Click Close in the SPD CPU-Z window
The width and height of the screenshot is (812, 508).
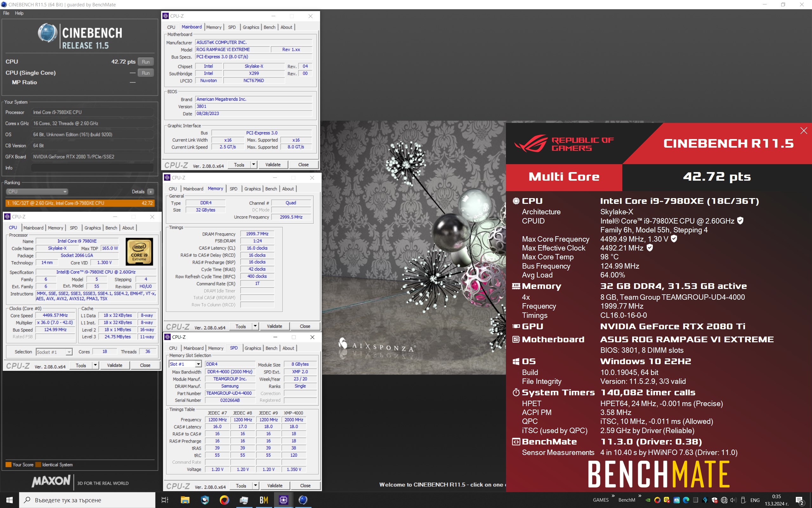pyautogui.click(x=305, y=485)
